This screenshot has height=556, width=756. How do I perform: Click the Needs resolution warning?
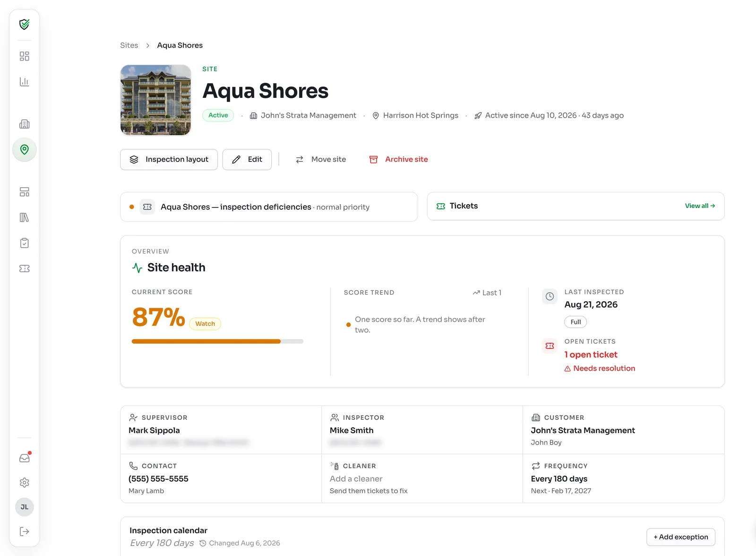tap(600, 369)
